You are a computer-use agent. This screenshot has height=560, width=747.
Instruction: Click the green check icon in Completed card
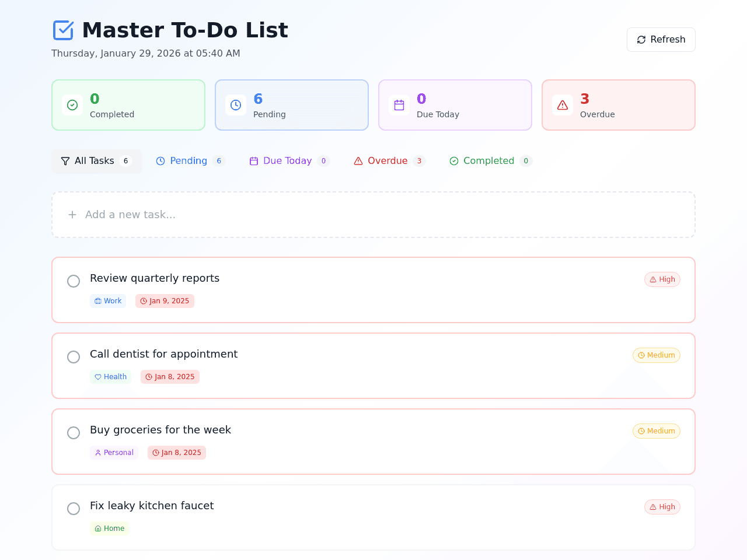tap(72, 105)
